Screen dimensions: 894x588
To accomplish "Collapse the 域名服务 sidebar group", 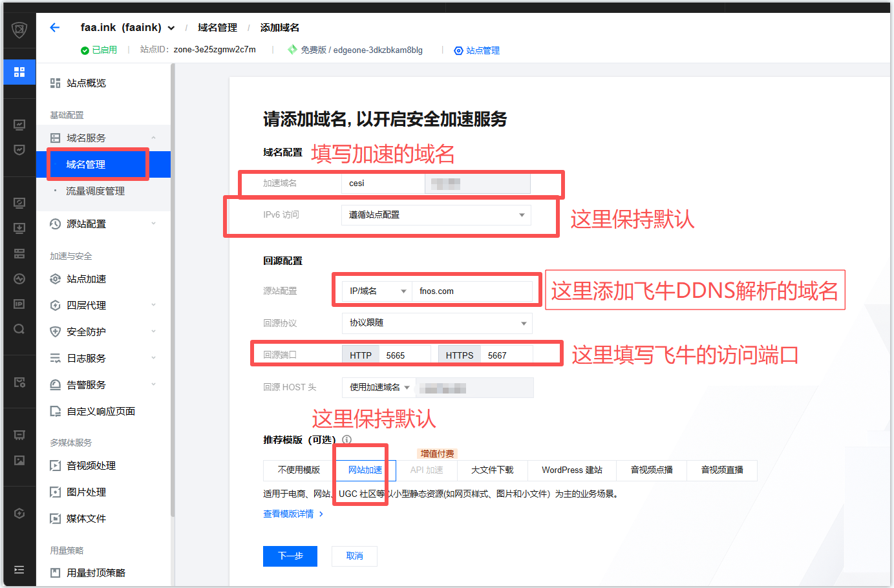I will [154, 138].
